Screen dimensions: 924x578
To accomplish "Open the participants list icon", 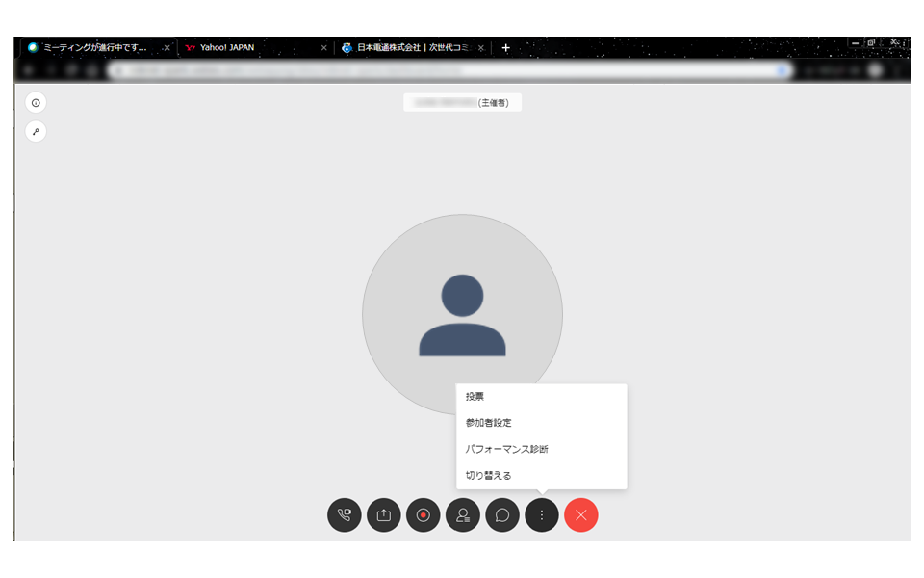I will click(463, 514).
